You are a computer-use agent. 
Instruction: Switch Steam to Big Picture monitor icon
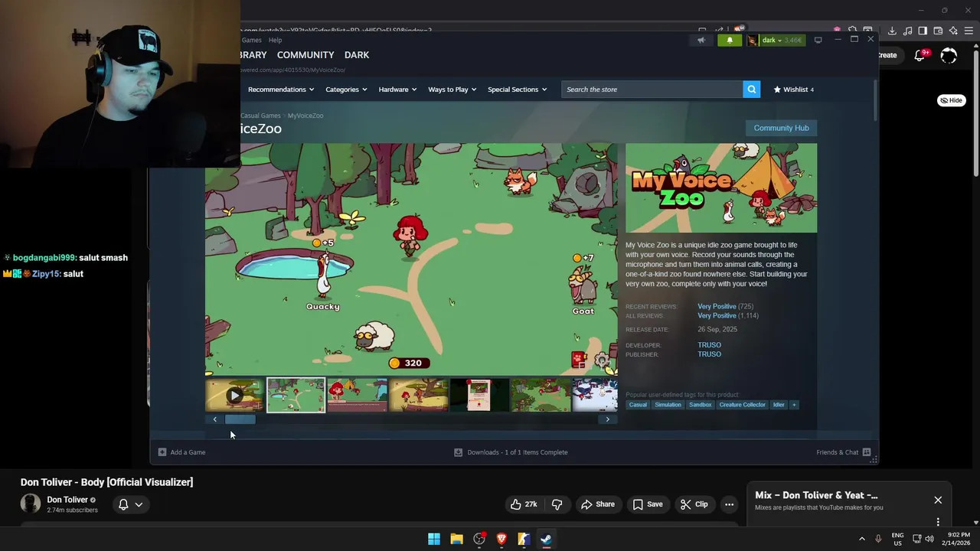818,40
